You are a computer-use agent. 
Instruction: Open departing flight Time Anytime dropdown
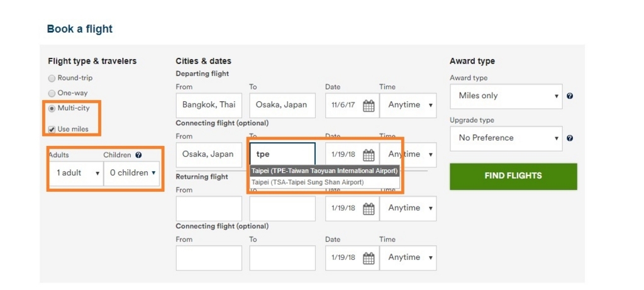408,106
